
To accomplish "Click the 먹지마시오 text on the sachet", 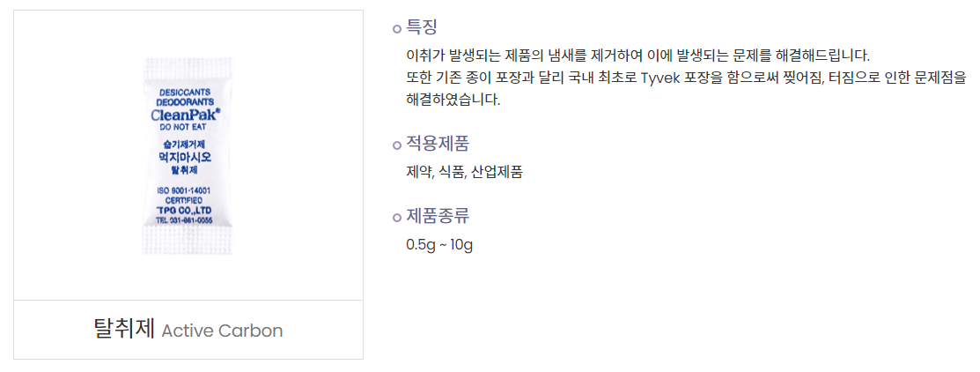I will (x=186, y=156).
